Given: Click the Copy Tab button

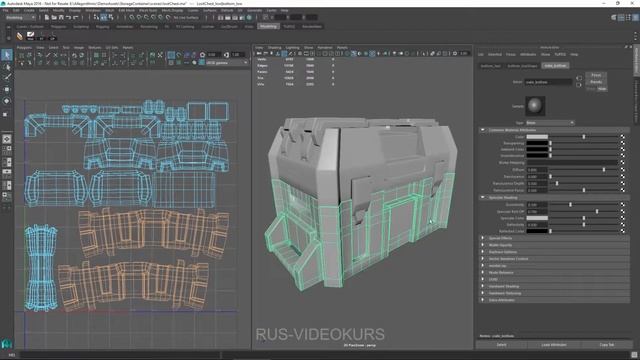Looking at the screenshot, I should [x=607, y=345].
